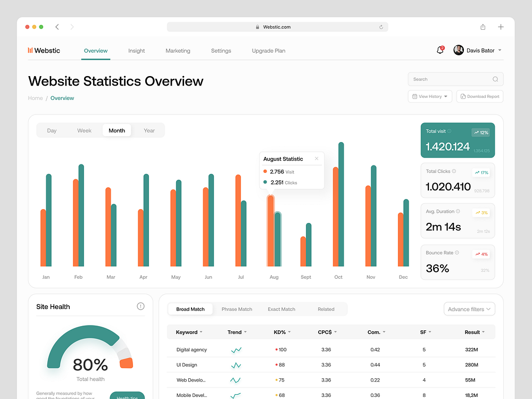Click the info icon beside Site Health
The height and width of the screenshot is (399, 532).
(140, 306)
